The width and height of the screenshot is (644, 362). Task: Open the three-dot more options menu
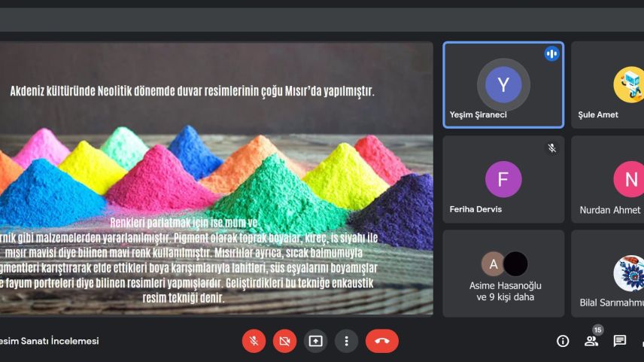pyautogui.click(x=346, y=341)
